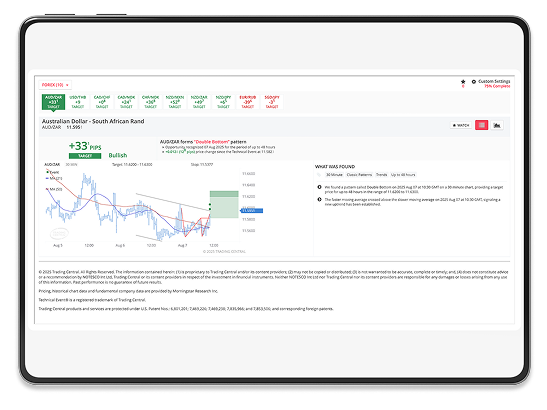Select the SGD/JPY target tab
Screen dimensions: 547x410
272,102
